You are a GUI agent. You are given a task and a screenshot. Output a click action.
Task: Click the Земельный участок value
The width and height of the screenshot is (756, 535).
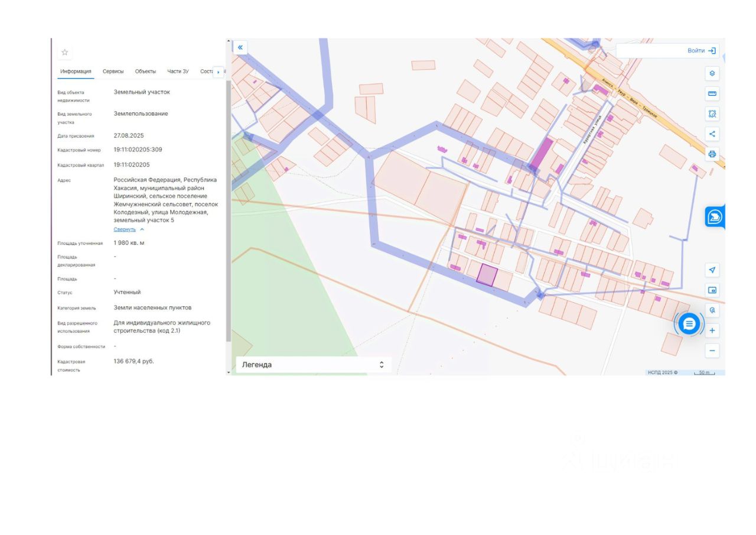coord(142,92)
